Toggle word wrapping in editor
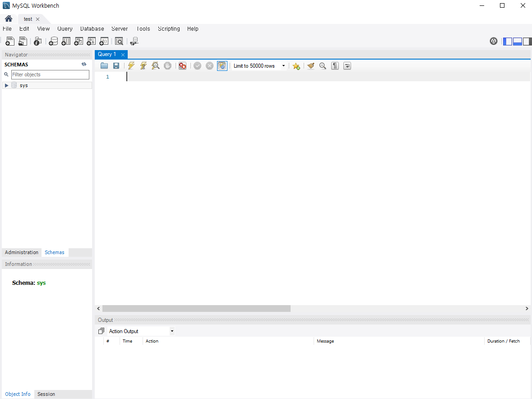Viewport: 532px width, 399px height. (x=347, y=66)
